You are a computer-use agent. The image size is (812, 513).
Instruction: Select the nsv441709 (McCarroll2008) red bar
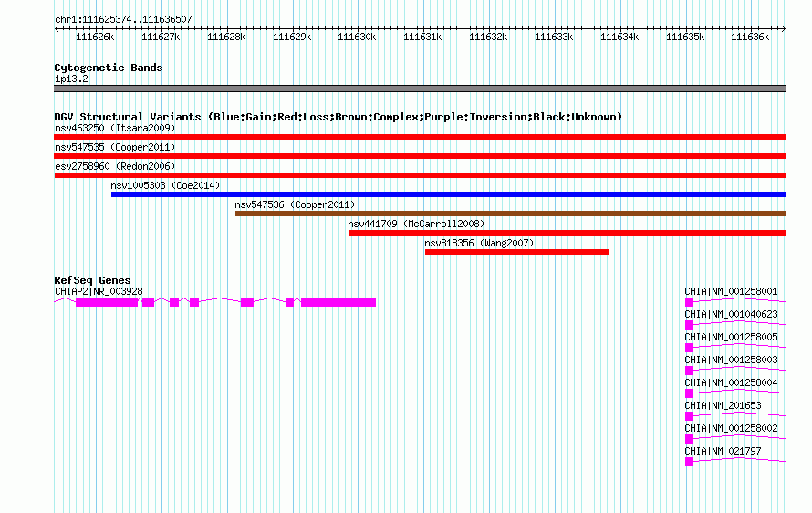567,233
